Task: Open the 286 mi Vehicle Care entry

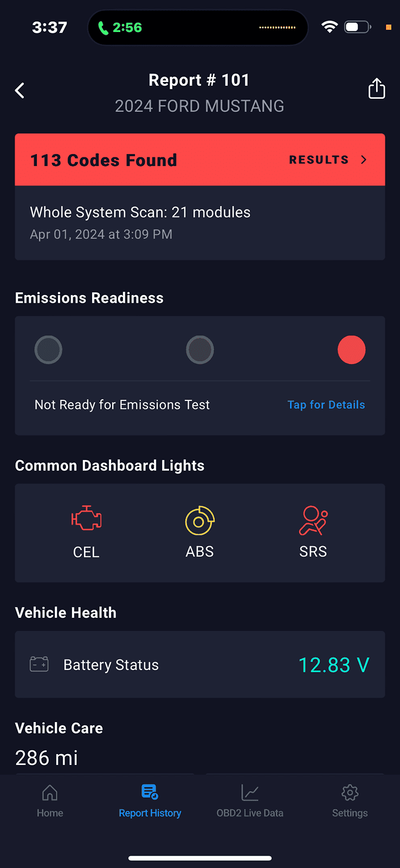Action: click(47, 758)
